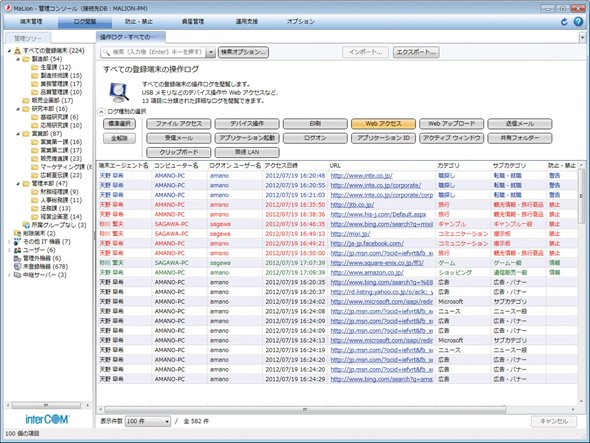Click the refresh icon in top-right corner
Viewport: 590px width, 443px height.
[564, 22]
